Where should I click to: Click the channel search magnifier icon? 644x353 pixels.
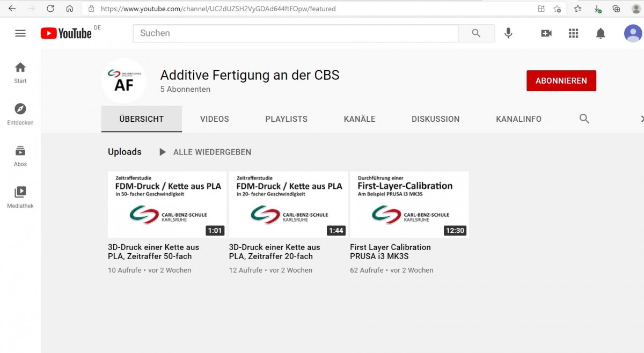pos(584,119)
